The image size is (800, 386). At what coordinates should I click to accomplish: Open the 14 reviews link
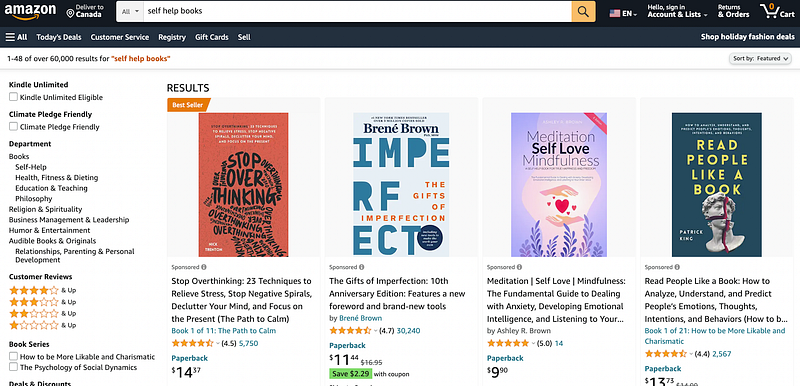coord(559,344)
